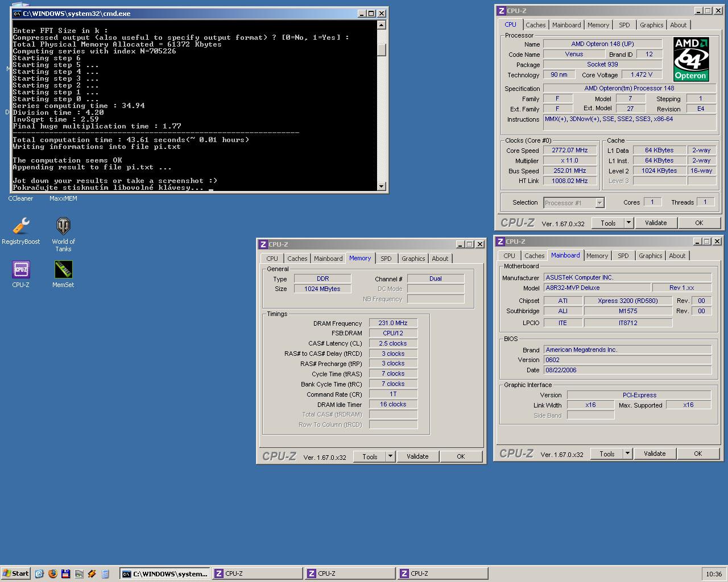Select SPD tab in the Memory CPU-Z window

[x=386, y=259]
